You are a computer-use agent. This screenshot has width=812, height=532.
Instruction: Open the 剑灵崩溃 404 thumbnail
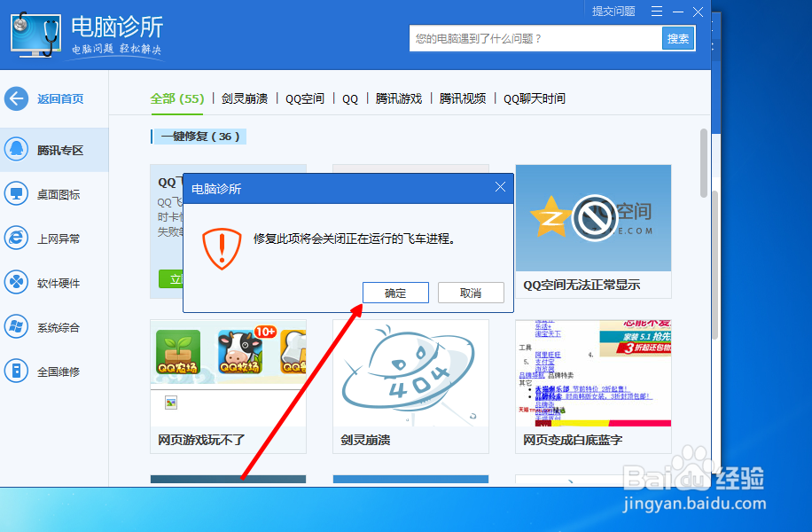410,373
